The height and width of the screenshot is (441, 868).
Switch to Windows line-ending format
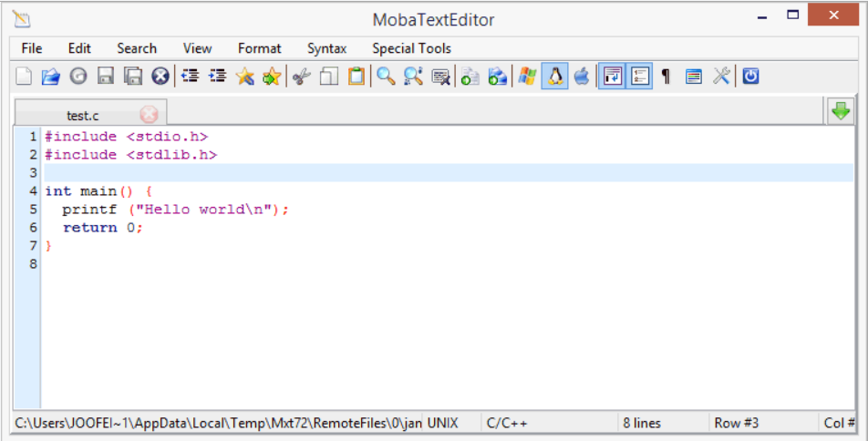tap(527, 76)
